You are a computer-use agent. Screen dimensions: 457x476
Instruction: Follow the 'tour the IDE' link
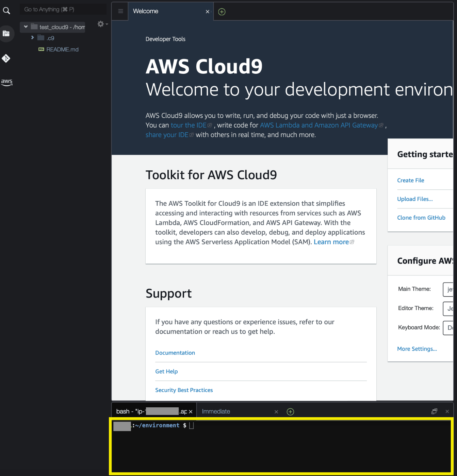tap(189, 125)
